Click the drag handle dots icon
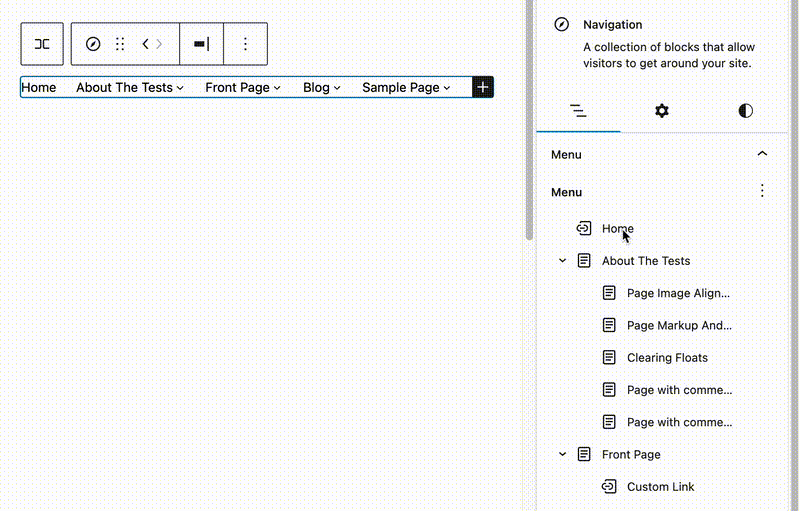Viewport: 800px width, 511px height. (x=120, y=44)
